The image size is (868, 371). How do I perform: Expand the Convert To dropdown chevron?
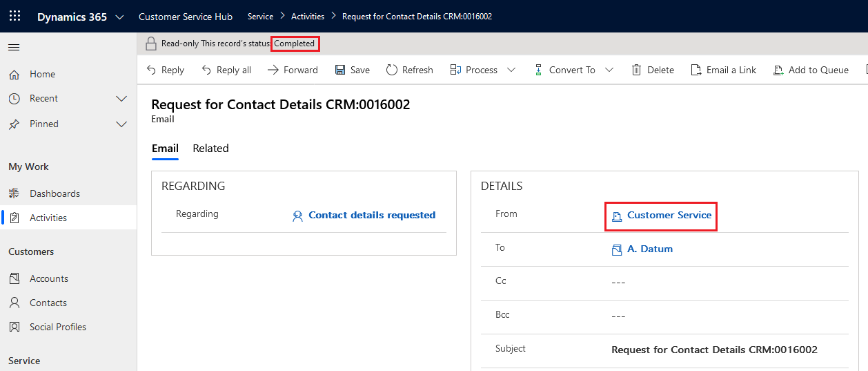coord(609,70)
